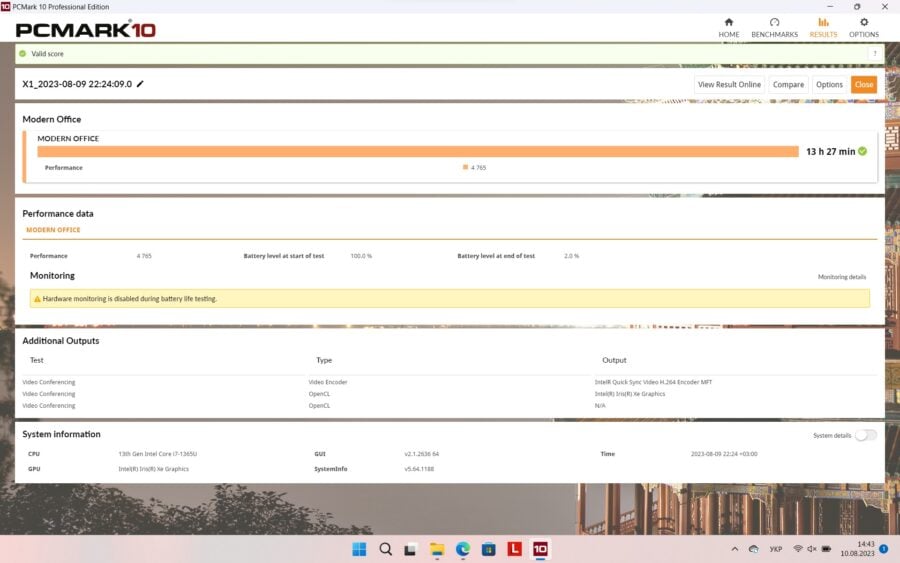Viewport: 900px width, 563px height.
Task: Toggle the System details switch
Action: [x=866, y=435]
